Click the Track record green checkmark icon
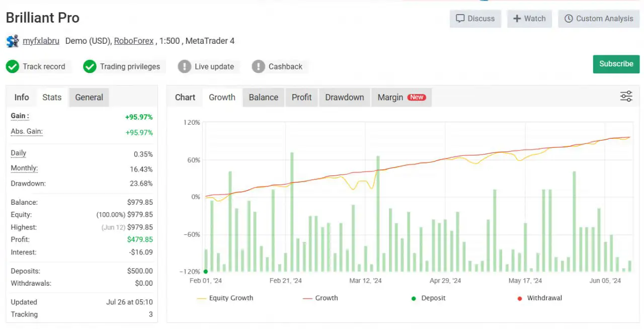644x329 pixels. click(x=13, y=66)
